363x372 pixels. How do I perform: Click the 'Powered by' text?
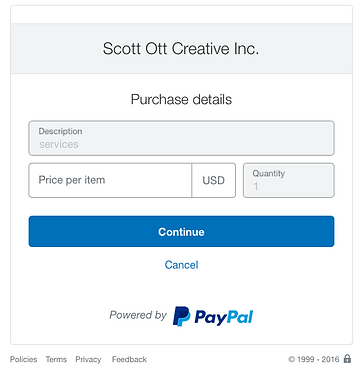click(138, 315)
